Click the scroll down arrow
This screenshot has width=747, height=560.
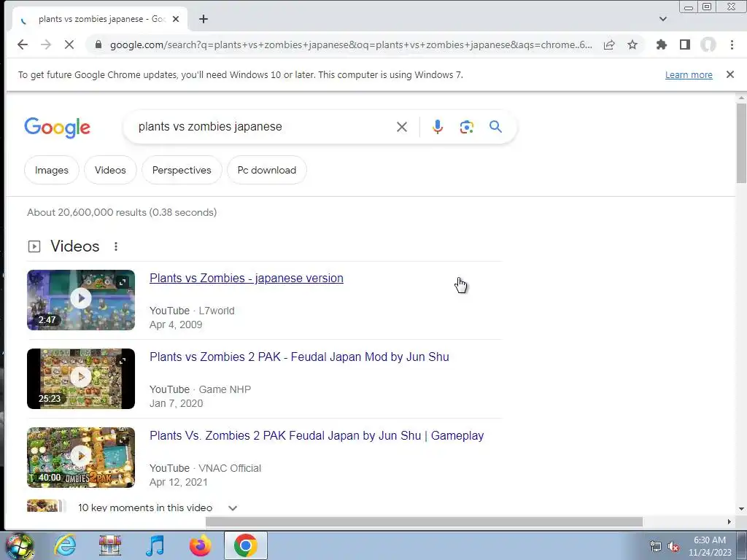click(741, 508)
